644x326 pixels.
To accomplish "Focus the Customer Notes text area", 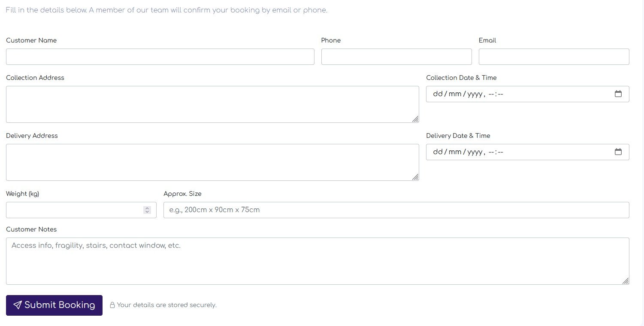I will click(x=317, y=261).
